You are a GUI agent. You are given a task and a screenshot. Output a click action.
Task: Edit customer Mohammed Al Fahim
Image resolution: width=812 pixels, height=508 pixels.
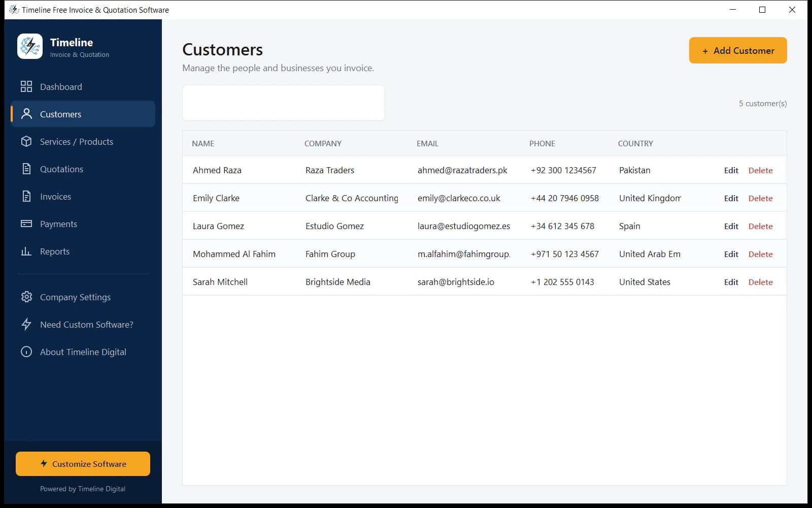point(731,254)
